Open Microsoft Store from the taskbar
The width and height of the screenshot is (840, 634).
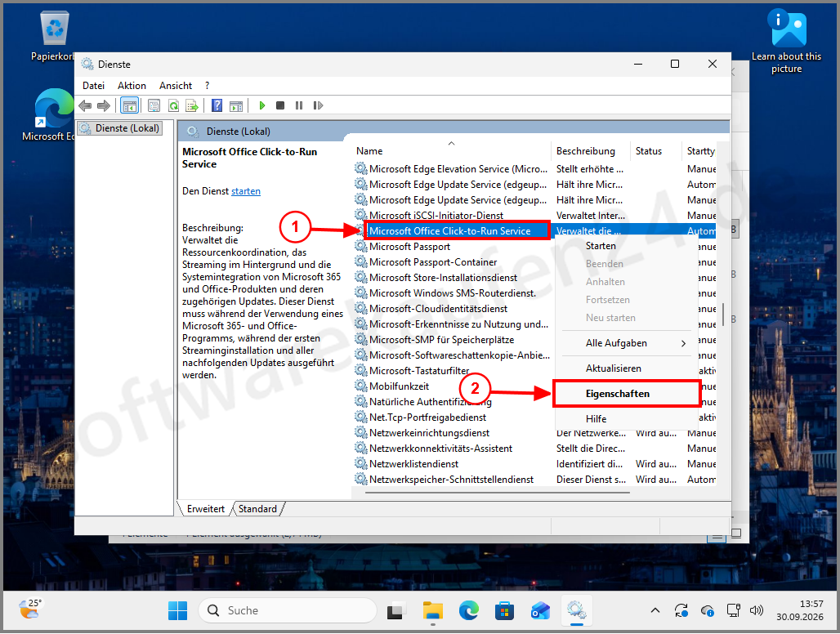[x=505, y=610]
